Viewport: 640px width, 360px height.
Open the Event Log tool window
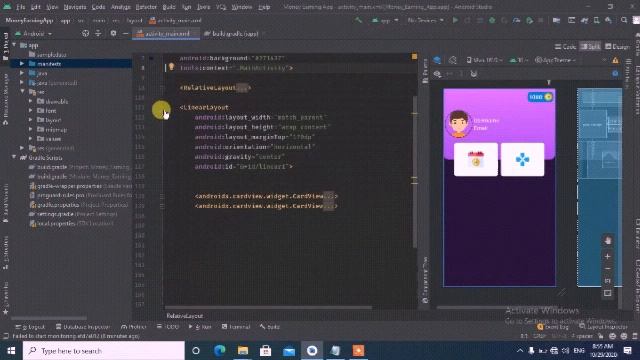tap(553, 327)
